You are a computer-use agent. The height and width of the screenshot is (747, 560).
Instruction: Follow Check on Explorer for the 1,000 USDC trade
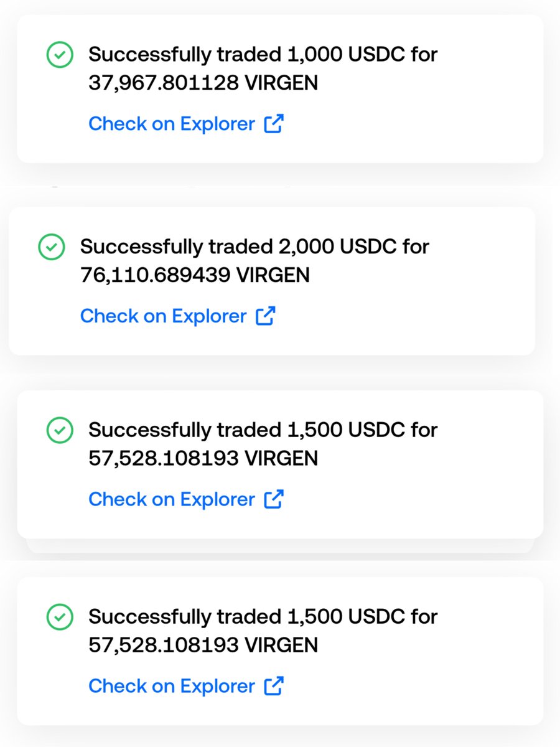tap(172, 124)
